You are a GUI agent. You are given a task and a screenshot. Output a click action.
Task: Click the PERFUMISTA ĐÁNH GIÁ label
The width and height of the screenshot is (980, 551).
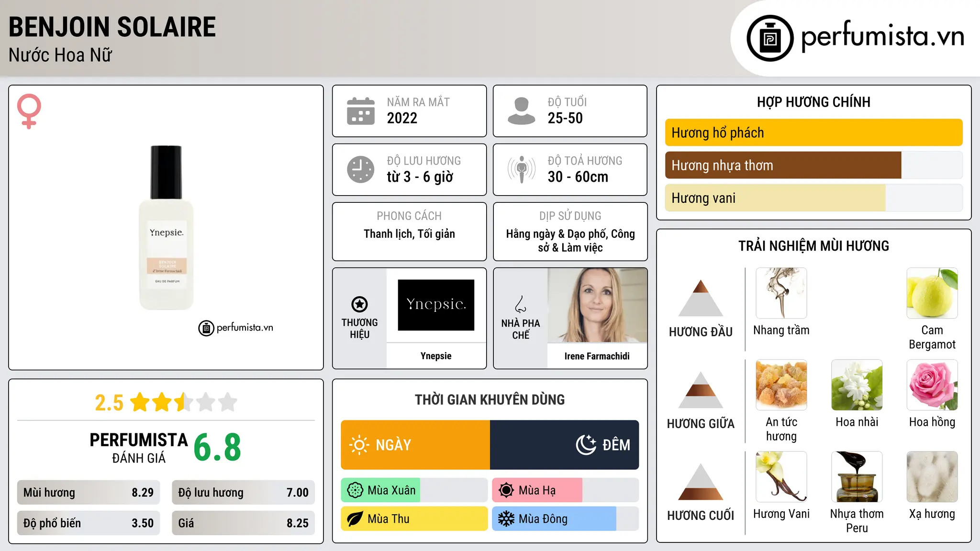[x=139, y=448]
